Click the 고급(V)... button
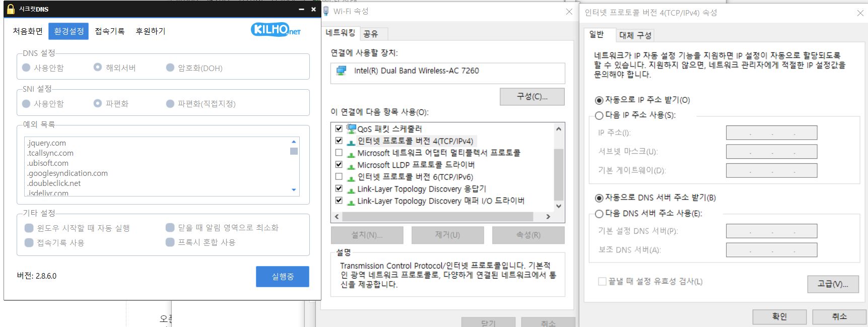Image resolution: width=868 pixels, height=327 pixels. 832,284
